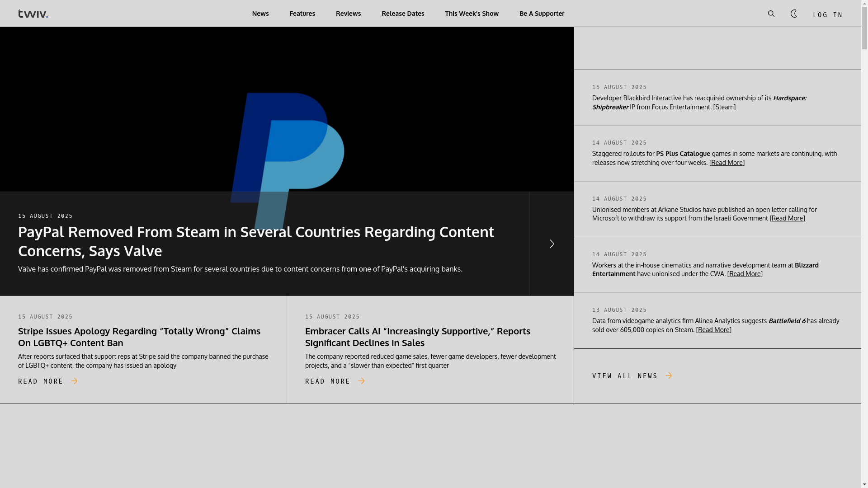Click the 15 AUGUST 2025 date above Embracer article
The width and height of the screenshot is (868, 488).
coord(332,317)
